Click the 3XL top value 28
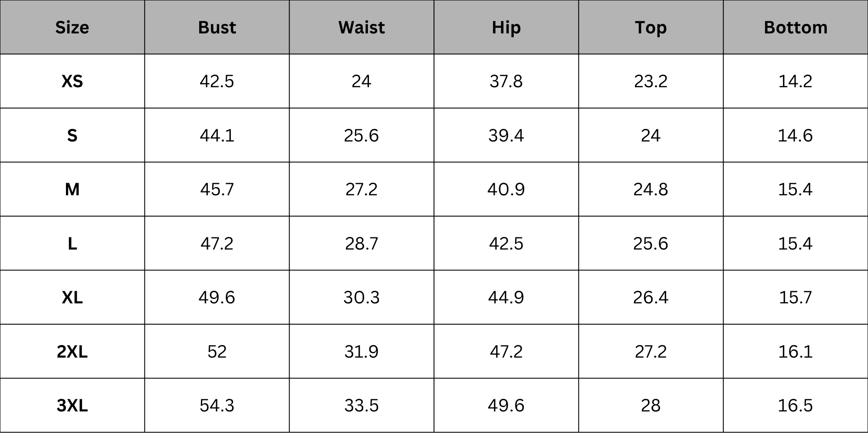This screenshot has width=868, height=434. tap(651, 405)
